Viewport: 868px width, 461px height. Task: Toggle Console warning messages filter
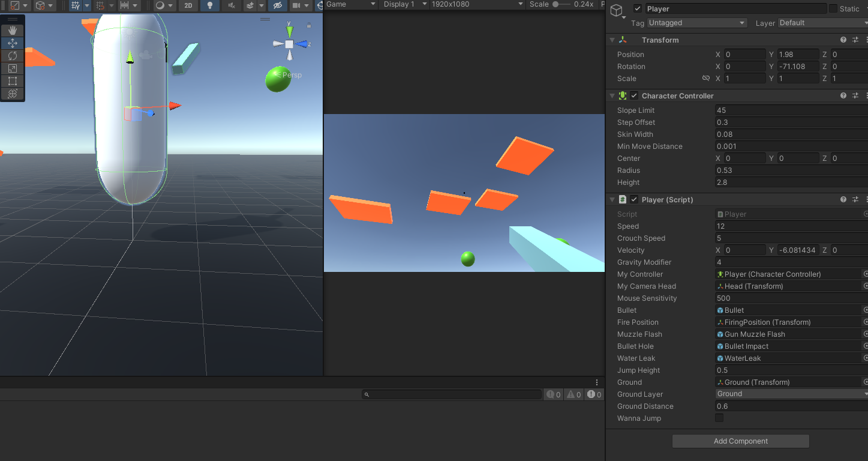click(574, 394)
